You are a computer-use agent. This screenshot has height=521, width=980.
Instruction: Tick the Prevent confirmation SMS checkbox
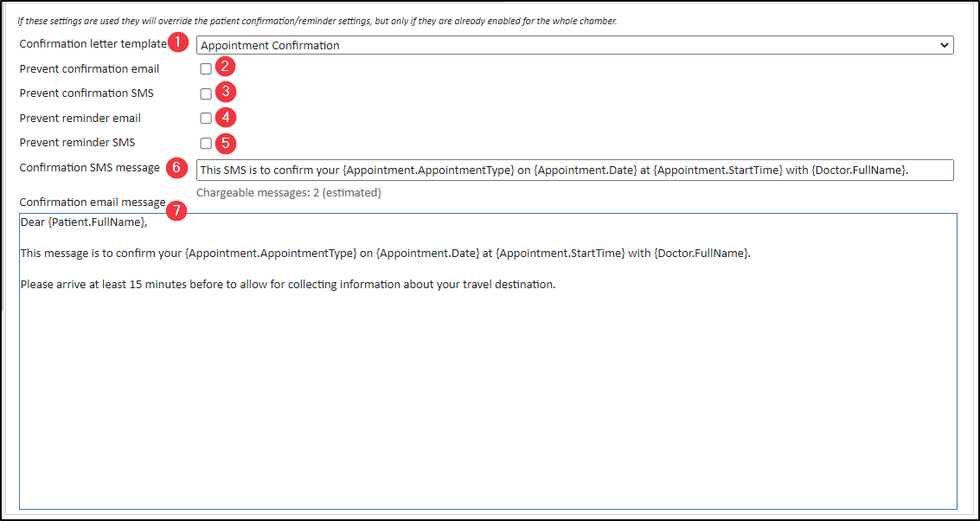206,93
